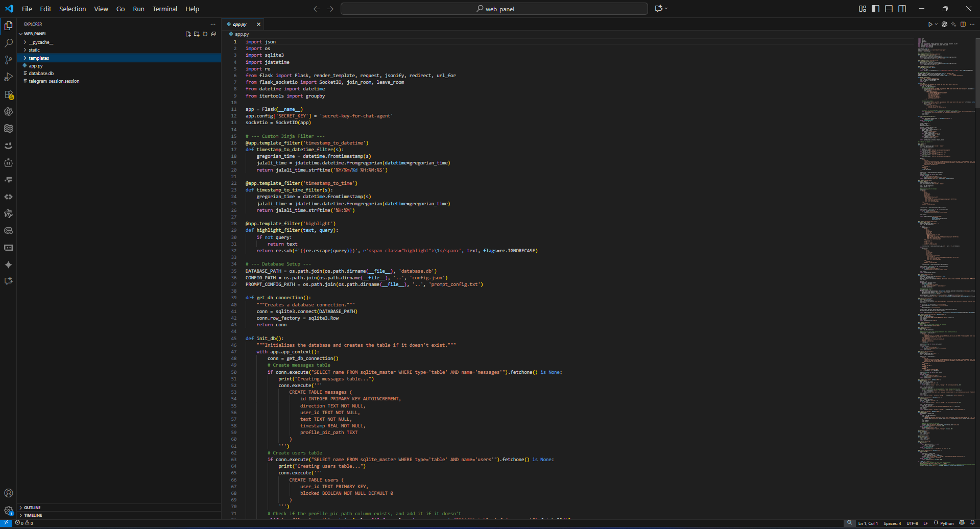
Task: Click the Spaces: 4 indentation setting
Action: click(x=892, y=523)
